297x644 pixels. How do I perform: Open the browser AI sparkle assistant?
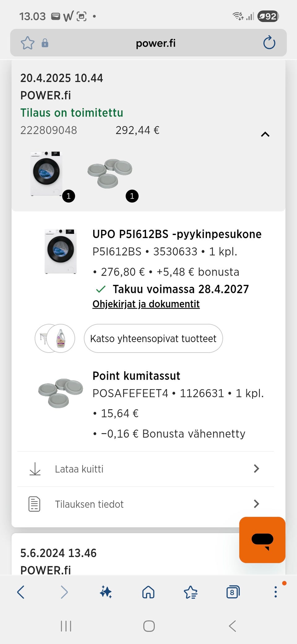tap(106, 592)
